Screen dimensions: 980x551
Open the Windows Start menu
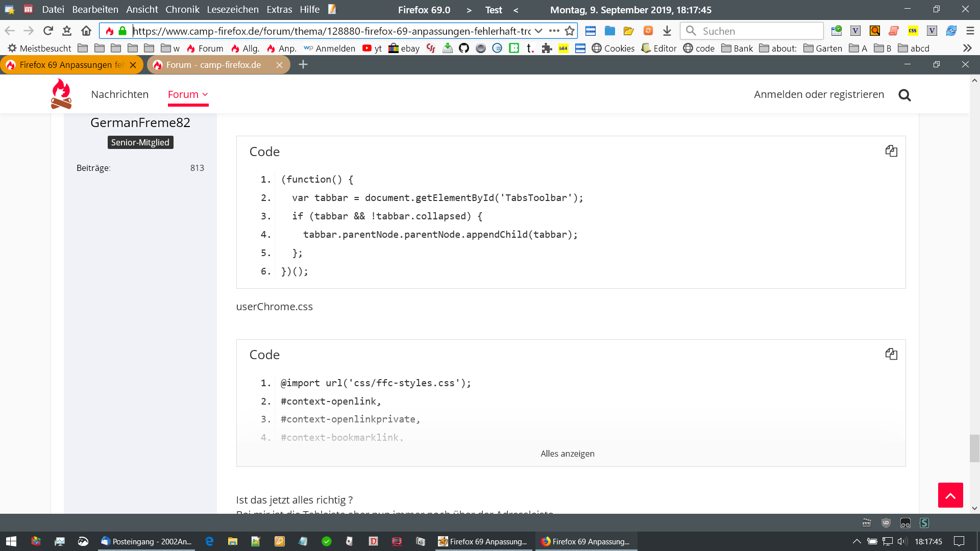click(x=11, y=541)
